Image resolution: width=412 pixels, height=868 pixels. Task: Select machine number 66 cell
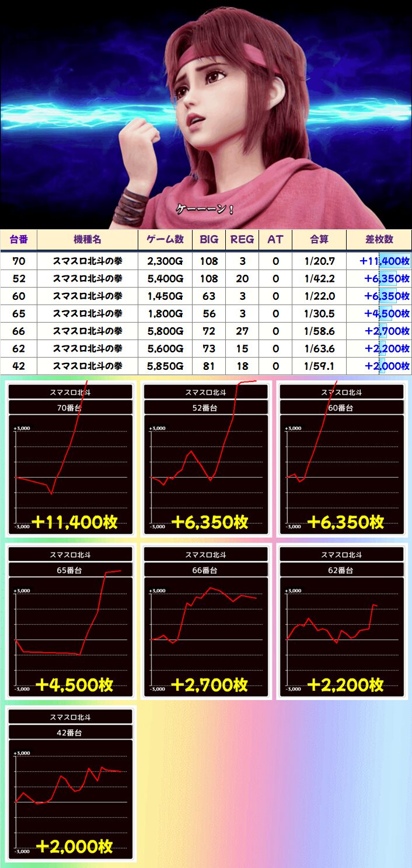coord(19,331)
